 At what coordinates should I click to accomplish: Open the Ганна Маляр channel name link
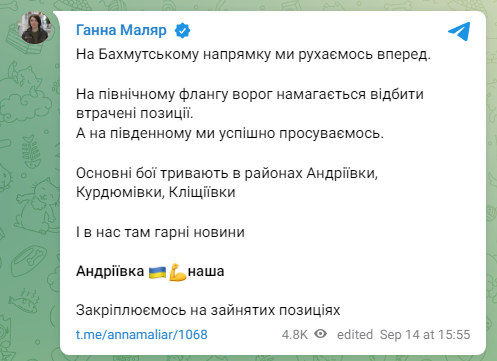(x=121, y=30)
